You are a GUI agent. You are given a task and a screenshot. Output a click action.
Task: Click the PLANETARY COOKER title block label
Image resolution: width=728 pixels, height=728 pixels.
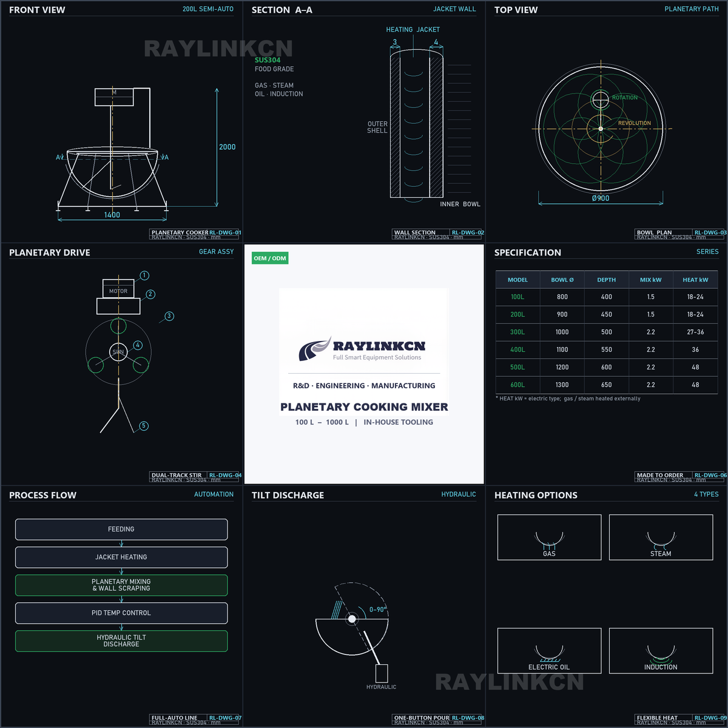(180, 232)
